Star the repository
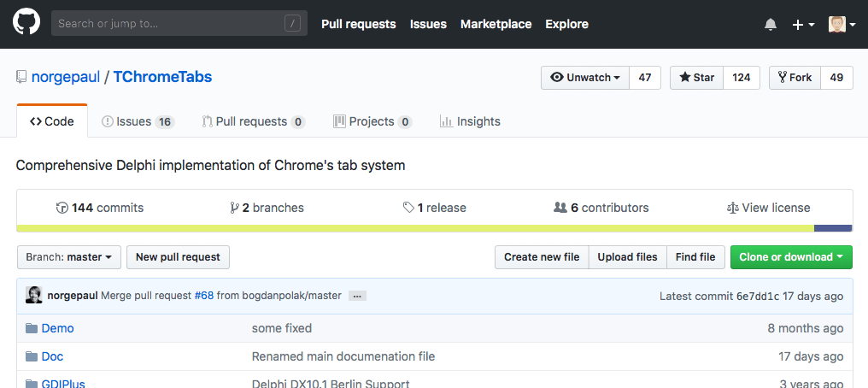Screen dimensions: 868x388 pos(697,78)
